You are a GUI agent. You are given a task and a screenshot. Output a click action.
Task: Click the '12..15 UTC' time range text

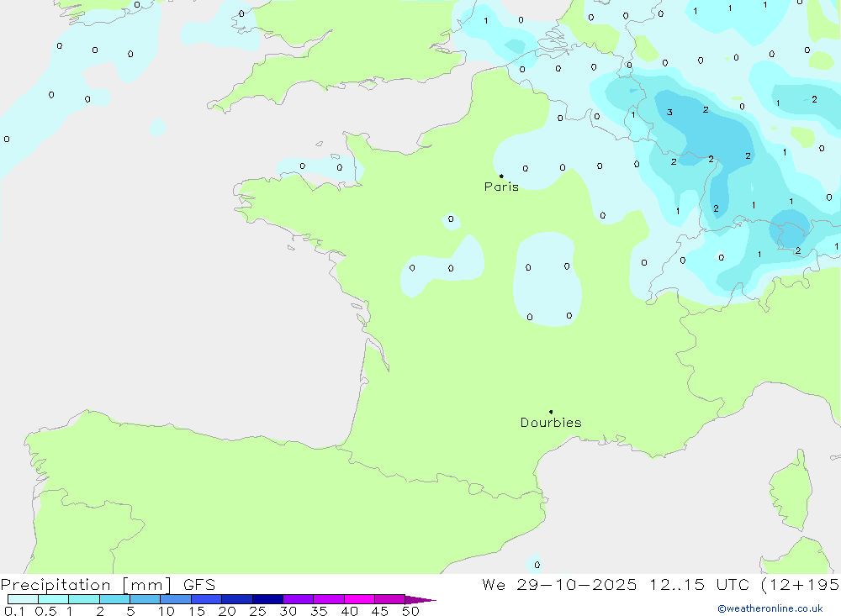[700, 585]
